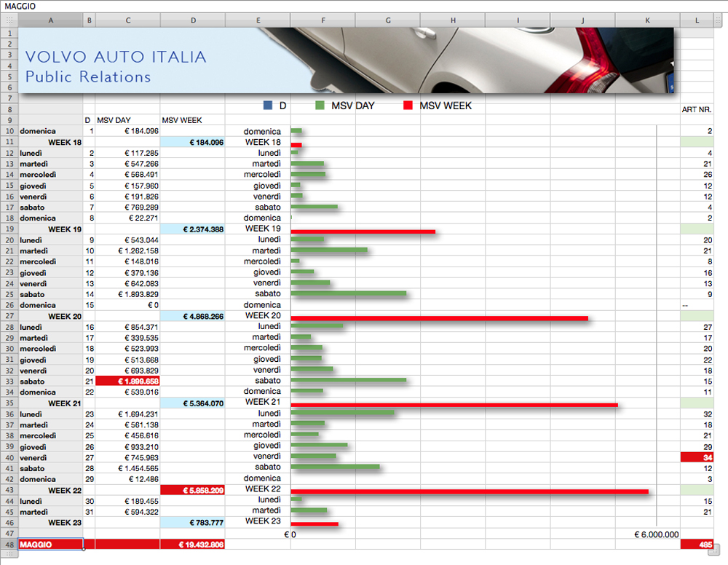Click the blue D legend swatch
The image size is (728, 565).
267,106
